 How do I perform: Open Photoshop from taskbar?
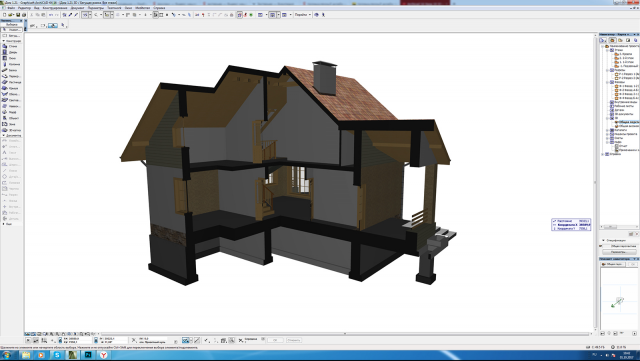pos(88,355)
